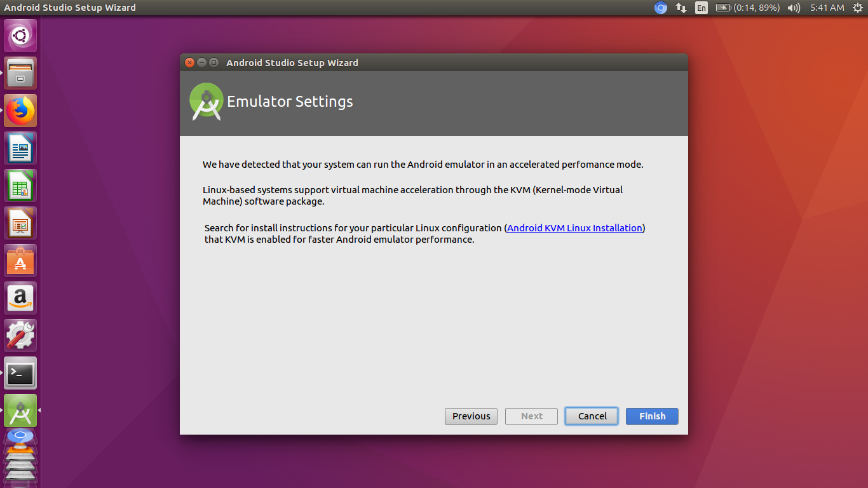Launch Files manager from the dock
Screen dimensions: 868x488
click(20, 73)
